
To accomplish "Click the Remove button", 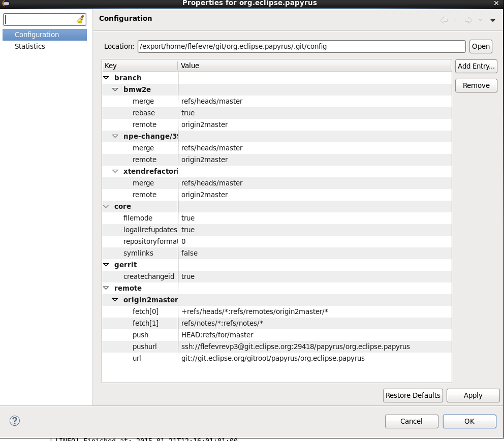I will (476, 85).
